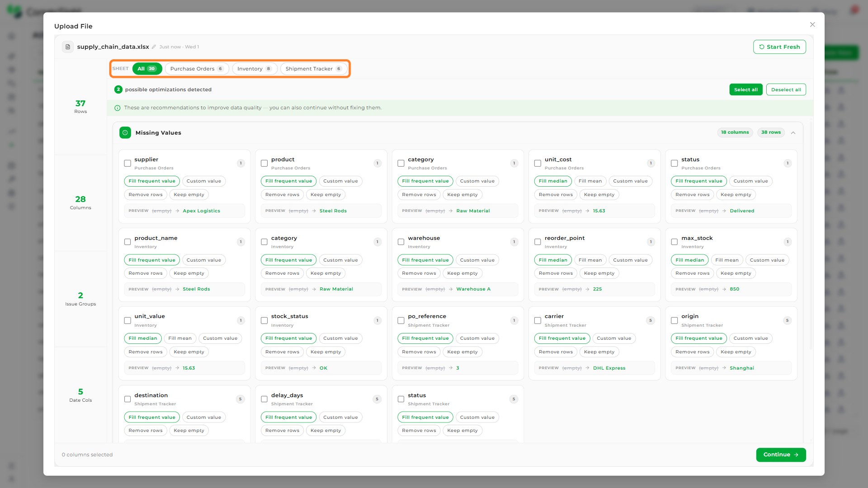Choose Remove rows for destination
This screenshot has height=488, width=868.
[x=146, y=431]
